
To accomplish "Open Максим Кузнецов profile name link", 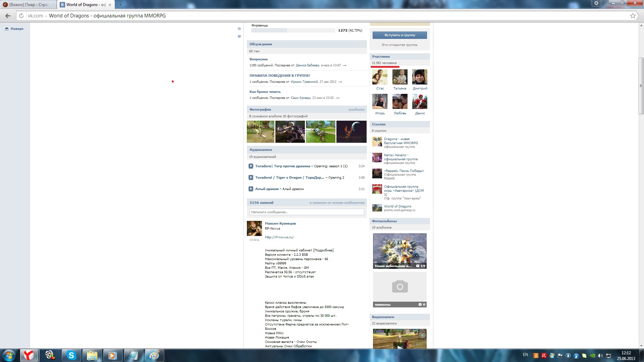I will point(280,223).
